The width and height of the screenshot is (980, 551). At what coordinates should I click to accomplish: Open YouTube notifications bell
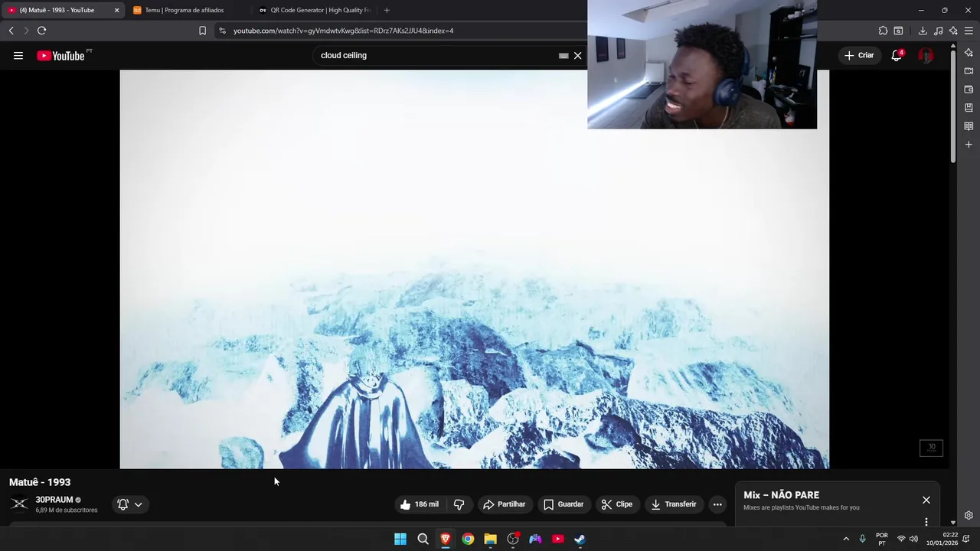click(x=897, y=55)
